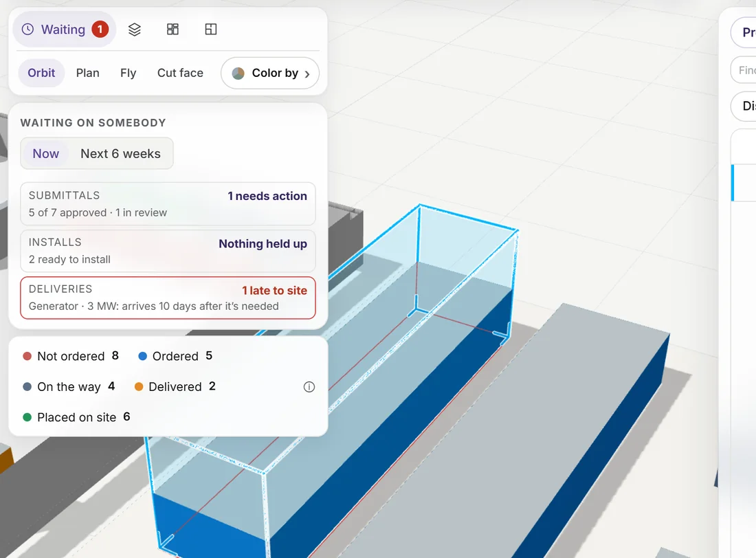Click the Color by pie icon
The width and height of the screenshot is (756, 558).
tap(238, 74)
